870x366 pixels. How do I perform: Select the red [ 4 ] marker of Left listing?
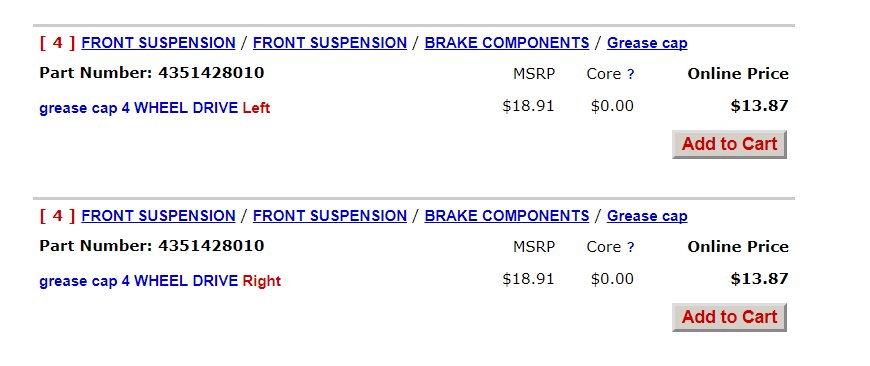[57, 43]
